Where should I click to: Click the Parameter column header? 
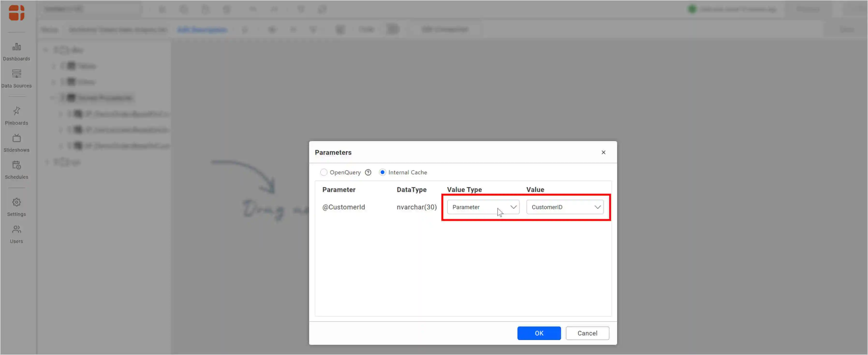point(339,190)
